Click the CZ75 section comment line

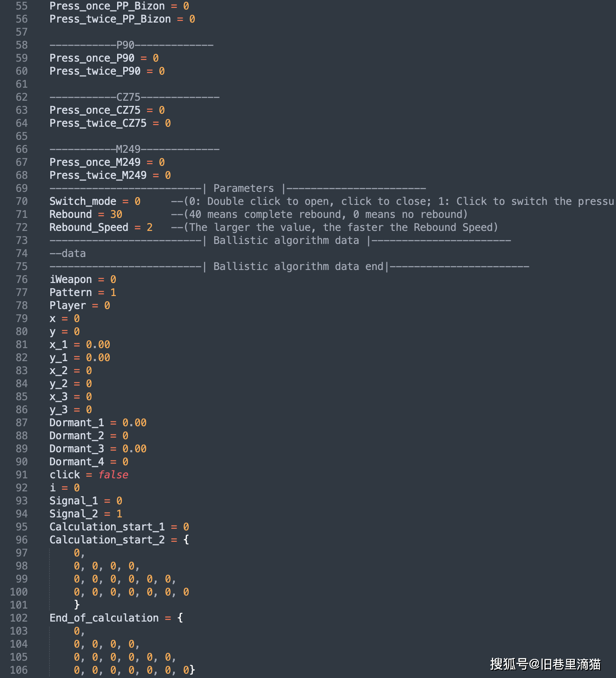134,97
